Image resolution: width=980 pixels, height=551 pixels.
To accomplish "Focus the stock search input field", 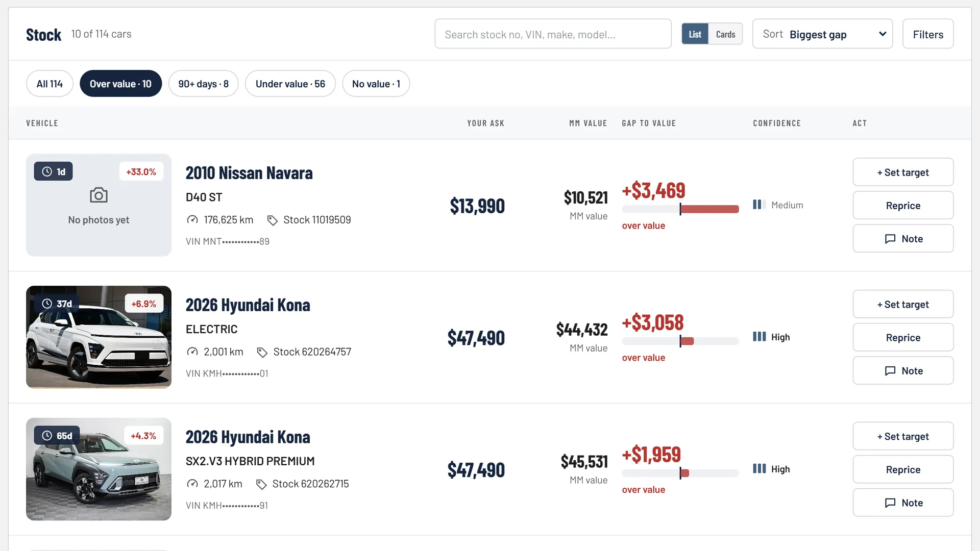I will pos(553,34).
